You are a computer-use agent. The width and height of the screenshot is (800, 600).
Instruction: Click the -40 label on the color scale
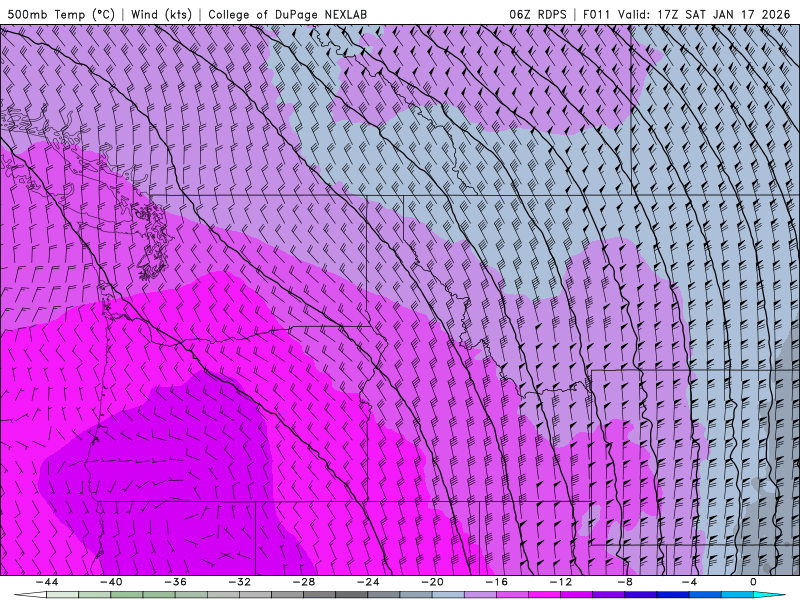[111, 582]
